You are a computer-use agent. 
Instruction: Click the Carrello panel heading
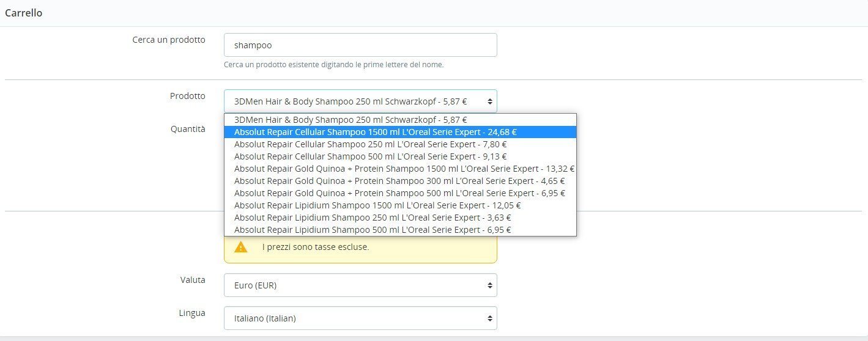pyautogui.click(x=24, y=13)
